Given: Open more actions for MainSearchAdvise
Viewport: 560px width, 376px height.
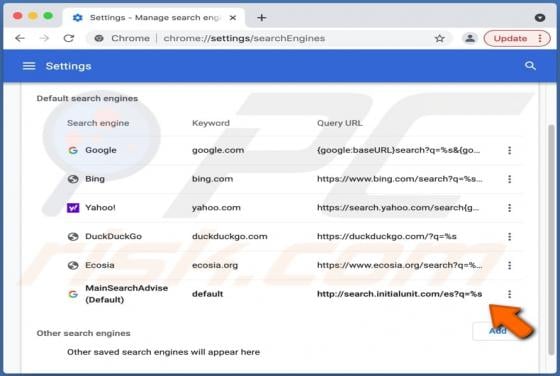Looking at the screenshot, I should tap(510, 294).
